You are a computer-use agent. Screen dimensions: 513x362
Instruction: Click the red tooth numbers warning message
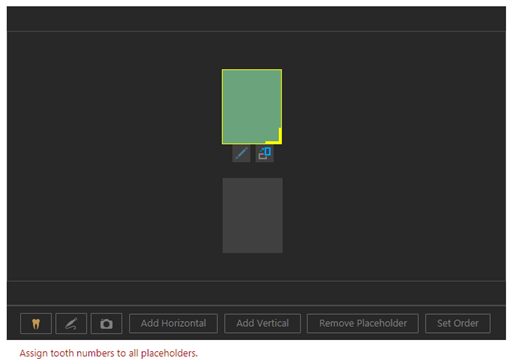tap(108, 353)
